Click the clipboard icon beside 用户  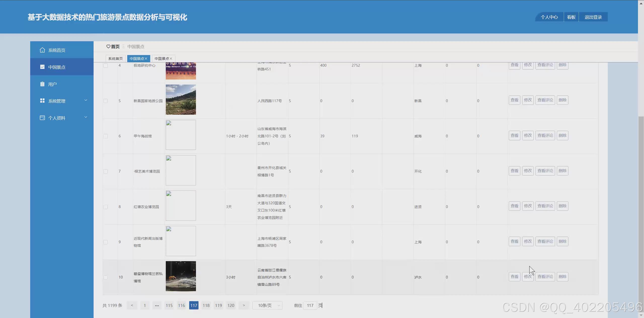click(x=42, y=84)
